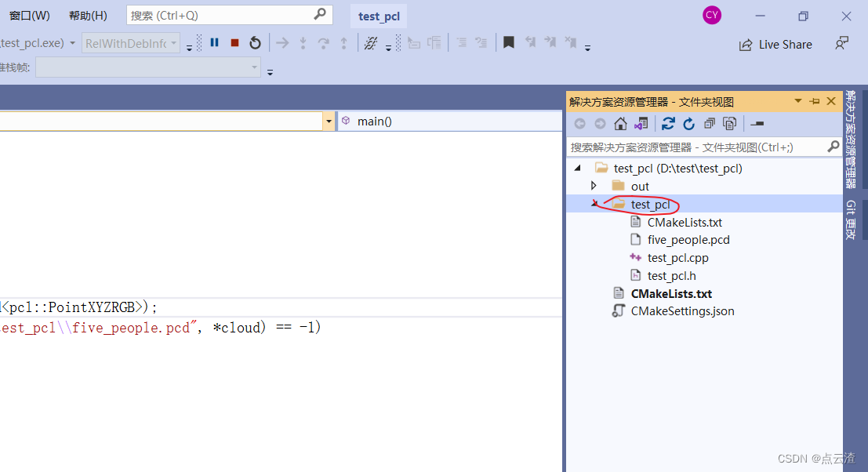Screen dimensions: 868x472
Task: Open the vertical 解决方案资源管理器 side tab
Action: pos(851,139)
